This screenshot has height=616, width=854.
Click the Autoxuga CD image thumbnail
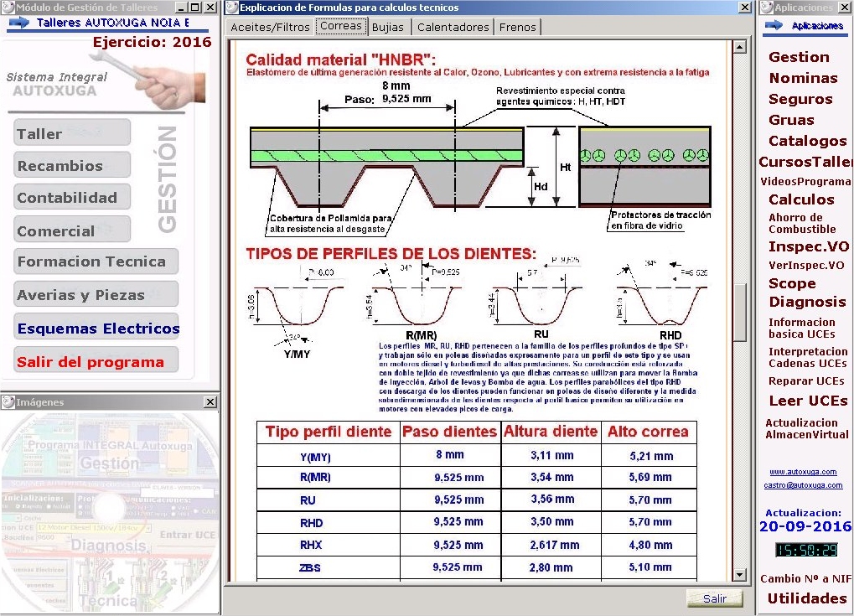[x=110, y=512]
